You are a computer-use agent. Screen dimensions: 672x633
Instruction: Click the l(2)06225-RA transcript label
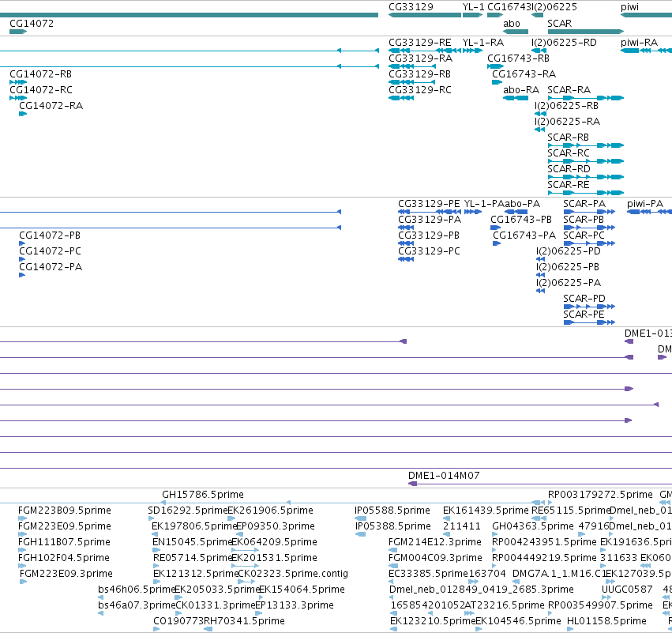[x=566, y=122]
